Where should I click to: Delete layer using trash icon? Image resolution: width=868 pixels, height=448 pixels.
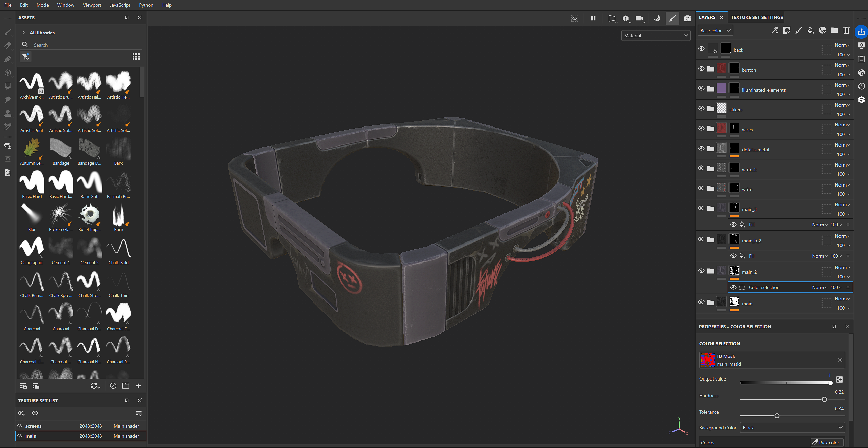point(846,31)
